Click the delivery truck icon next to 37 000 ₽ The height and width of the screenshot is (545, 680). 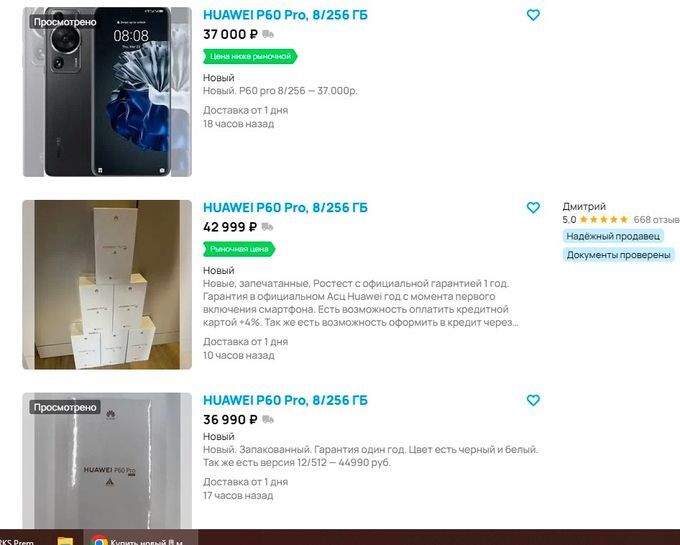click(x=268, y=34)
